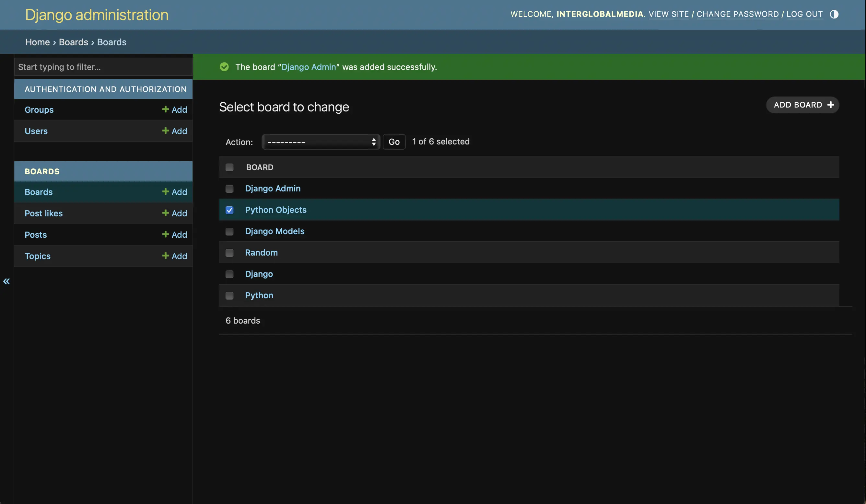Collapse the sidebar with double-chevron icon
Viewport: 866px width, 504px height.
coord(6,281)
